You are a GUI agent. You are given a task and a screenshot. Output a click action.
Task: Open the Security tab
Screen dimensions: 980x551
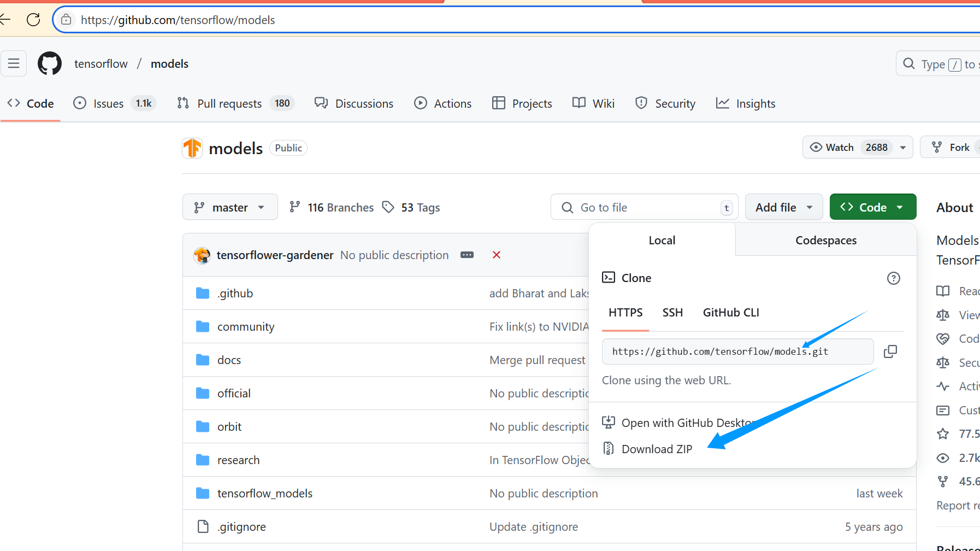coord(665,103)
